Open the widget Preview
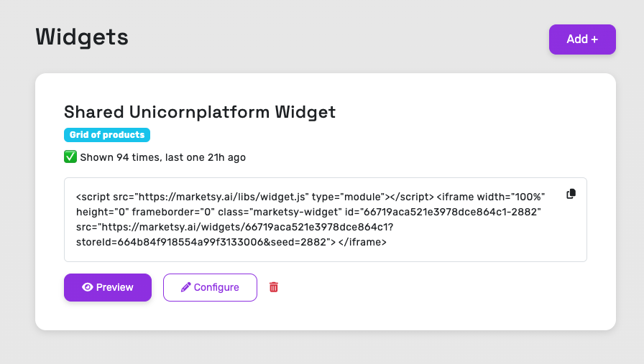Screen dimensions: 644x364 [108, 287]
